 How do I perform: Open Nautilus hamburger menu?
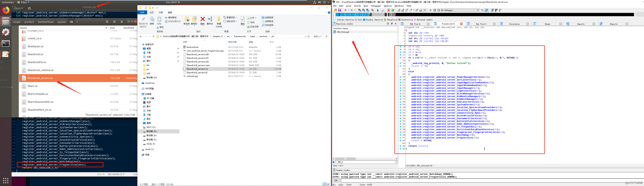pyautogui.click(x=122, y=22)
